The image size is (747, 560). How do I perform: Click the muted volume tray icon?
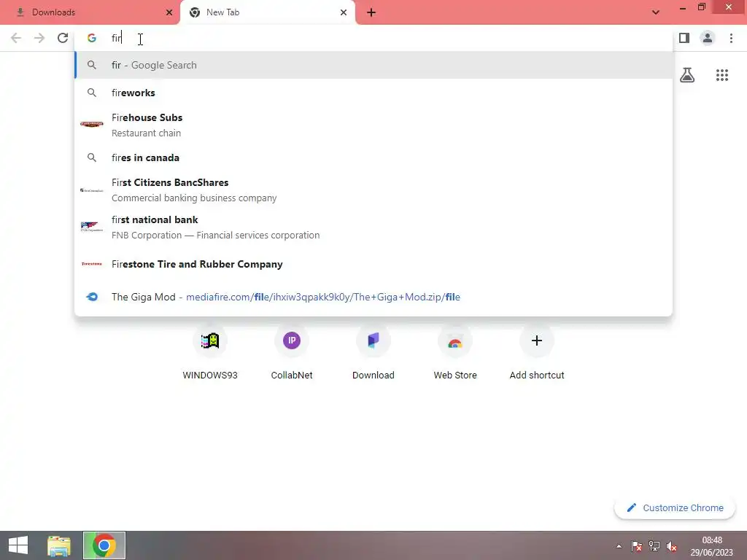(672, 546)
